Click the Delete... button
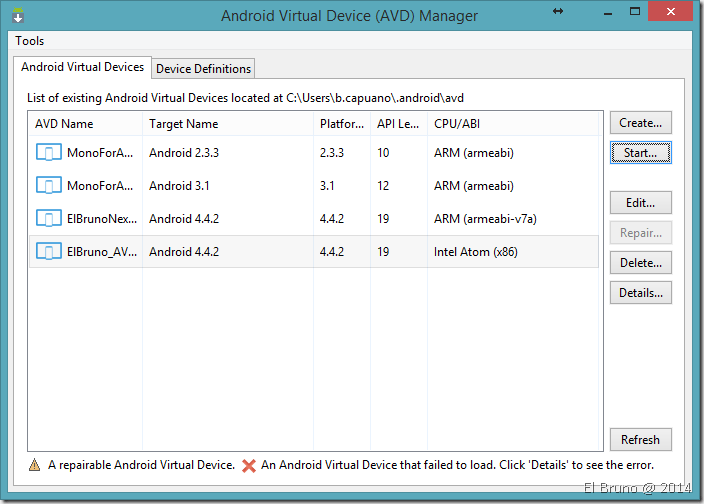This screenshot has height=504, width=704. pos(640,263)
